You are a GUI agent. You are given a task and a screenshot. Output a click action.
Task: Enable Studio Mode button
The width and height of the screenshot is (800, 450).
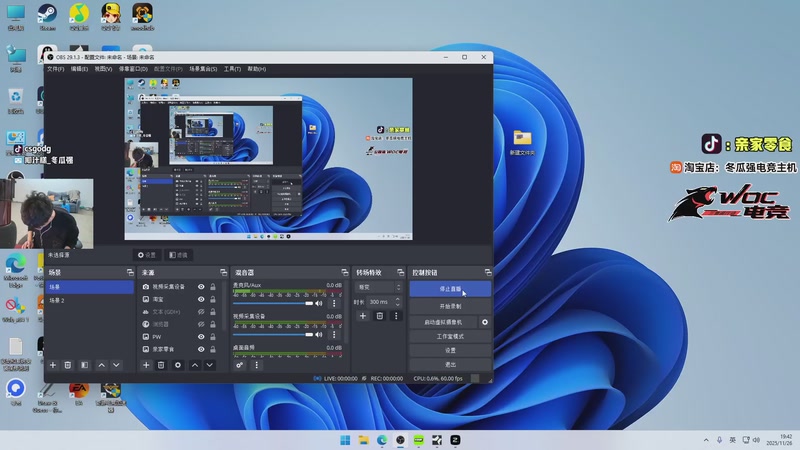coord(450,336)
